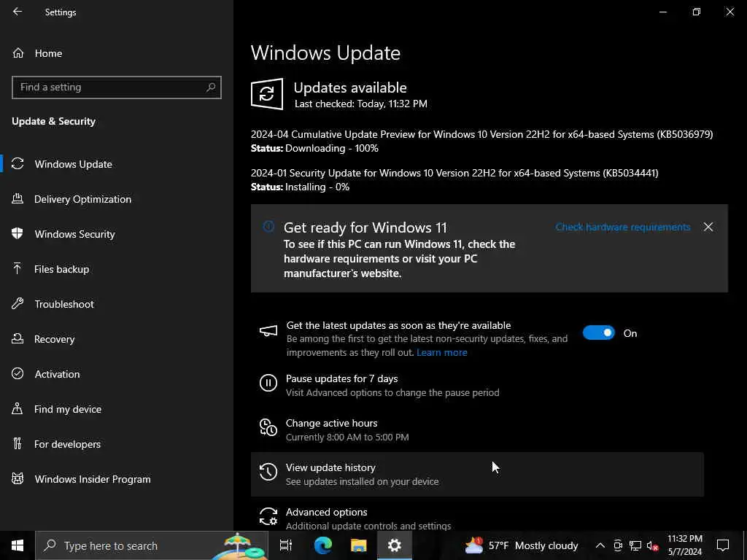Open the network icon in system tray
The height and width of the screenshot is (560, 747).
coord(635,545)
